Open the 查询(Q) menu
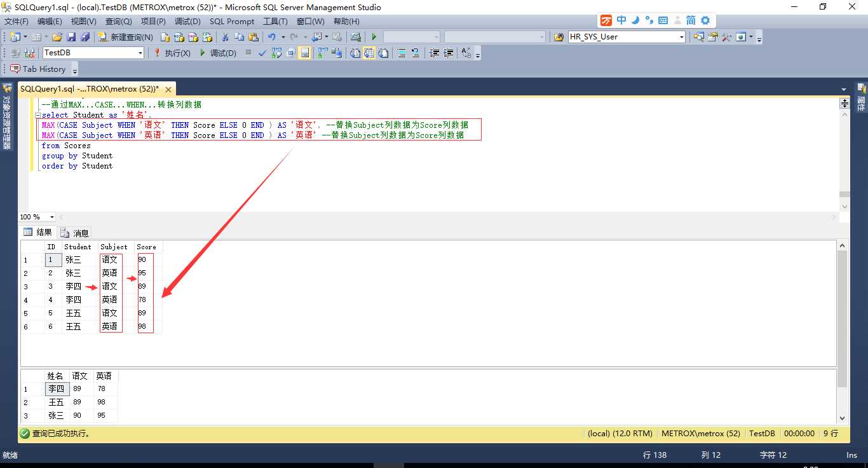This screenshot has height=468, width=868. (x=118, y=21)
